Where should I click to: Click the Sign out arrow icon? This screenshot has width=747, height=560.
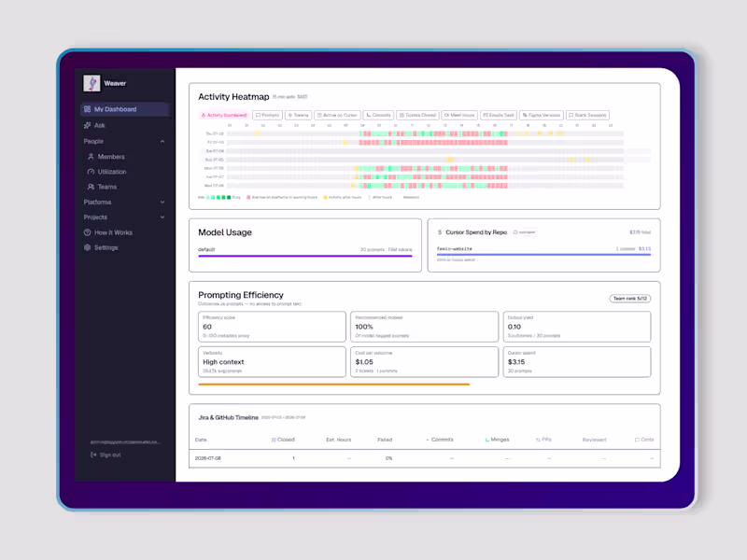click(x=93, y=455)
